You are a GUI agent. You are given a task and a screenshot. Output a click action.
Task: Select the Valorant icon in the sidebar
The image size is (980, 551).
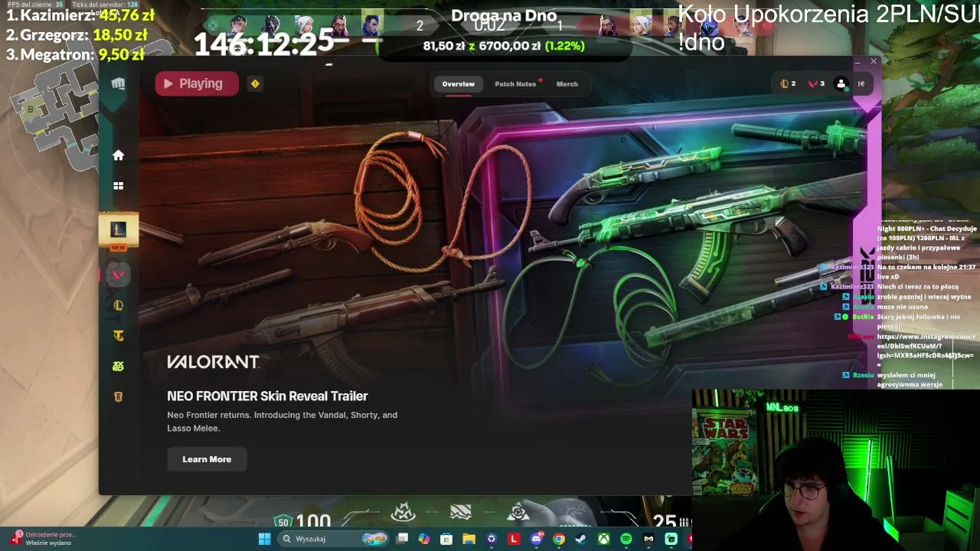pos(118,275)
